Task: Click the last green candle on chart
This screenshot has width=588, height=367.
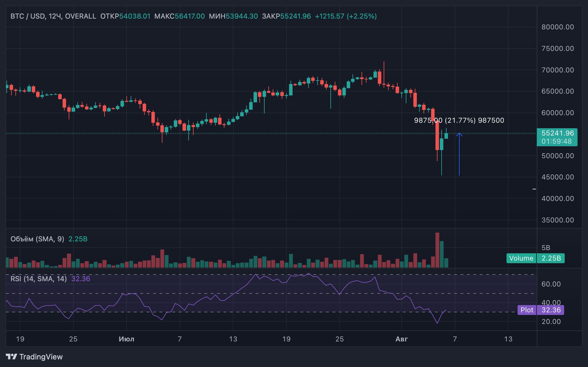Action: (x=446, y=136)
